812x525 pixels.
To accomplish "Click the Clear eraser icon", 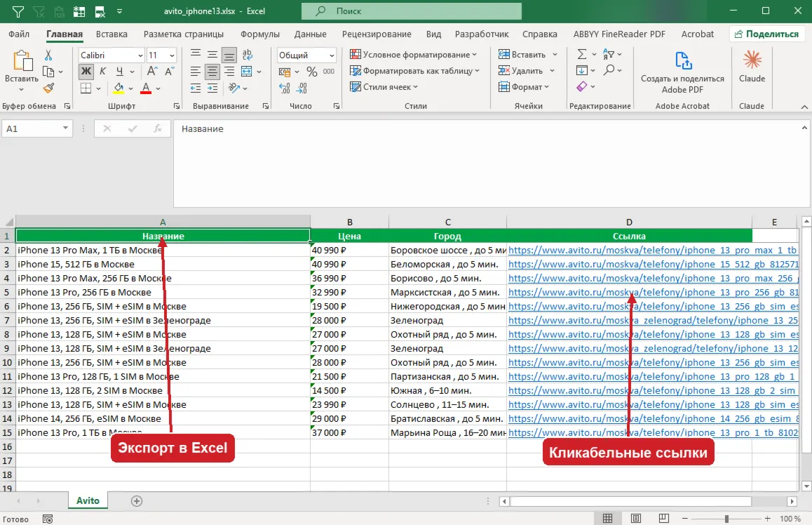I will pyautogui.click(x=582, y=86).
